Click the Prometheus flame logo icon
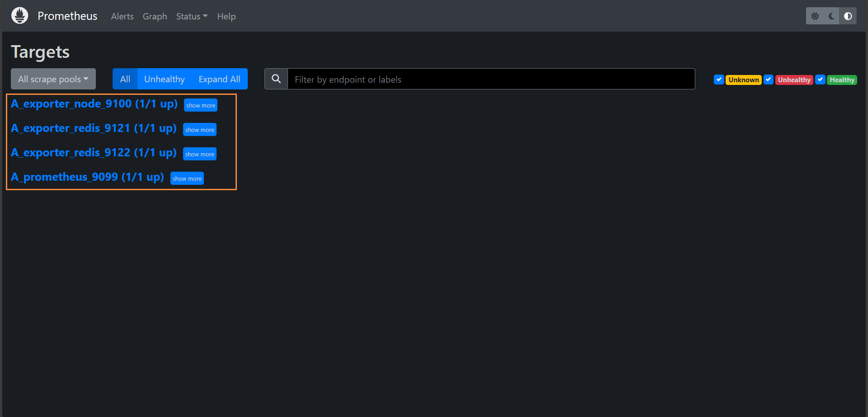 coord(19,16)
